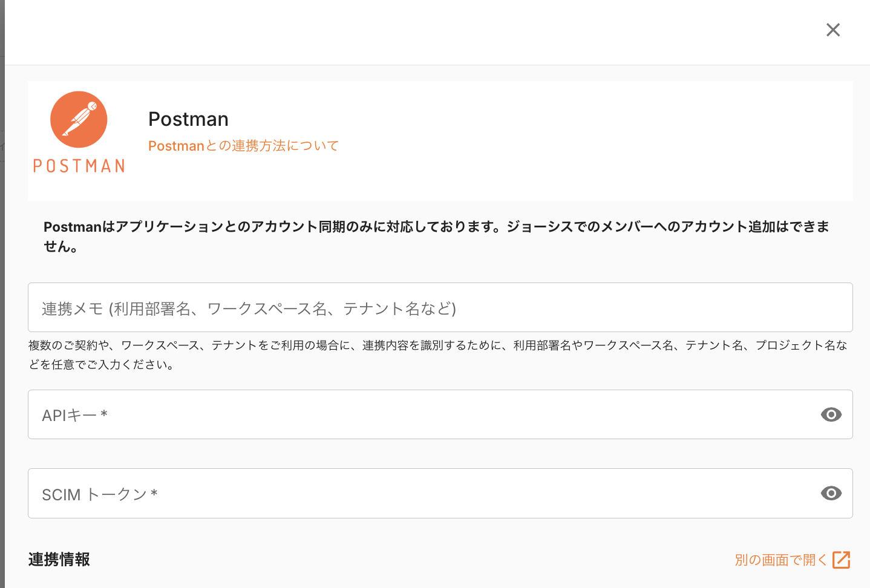Click the round orange Postman logo
This screenshot has height=588, width=870.
pos(79,120)
